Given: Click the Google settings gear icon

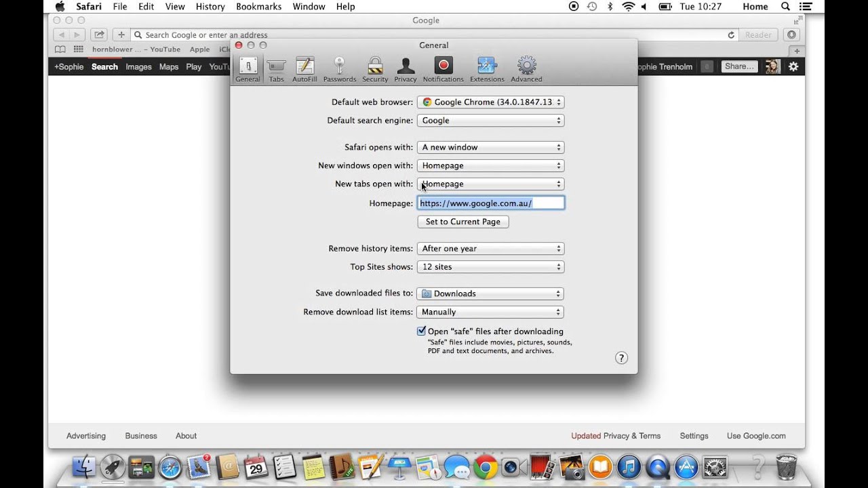Looking at the screenshot, I should point(793,66).
